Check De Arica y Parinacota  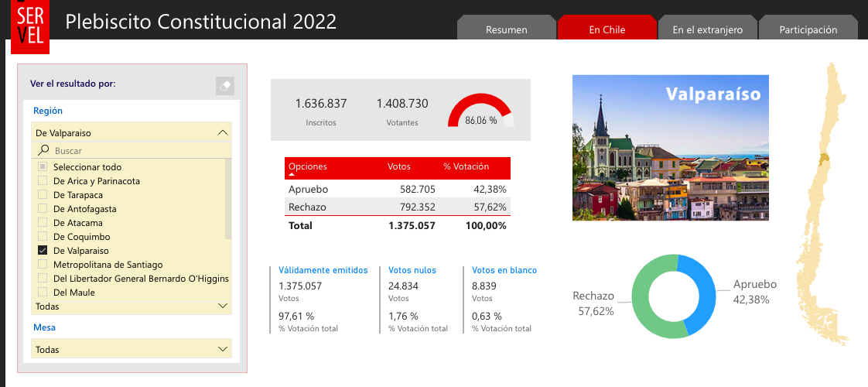[43, 180]
